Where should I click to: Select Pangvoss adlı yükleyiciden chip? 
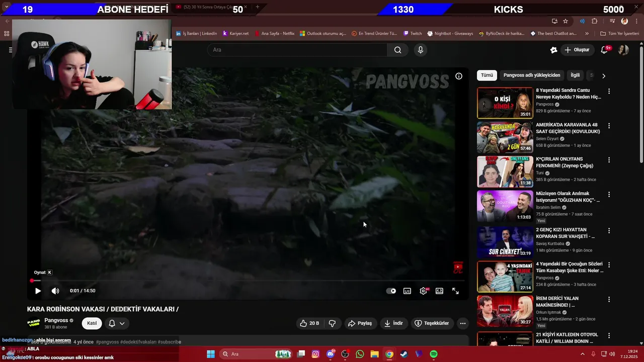coord(532,75)
